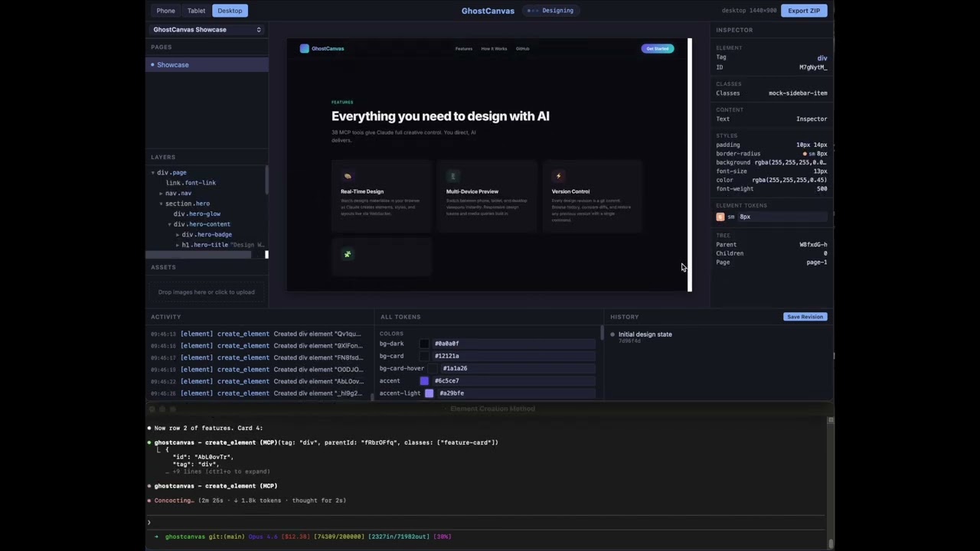Switch viewport to Phone

(x=165, y=11)
